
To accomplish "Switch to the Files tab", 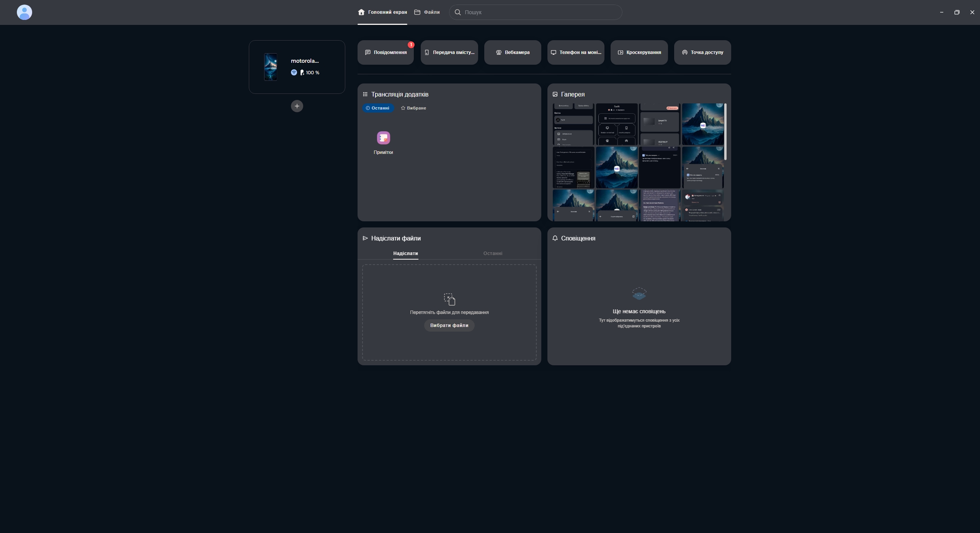I will pos(427,12).
